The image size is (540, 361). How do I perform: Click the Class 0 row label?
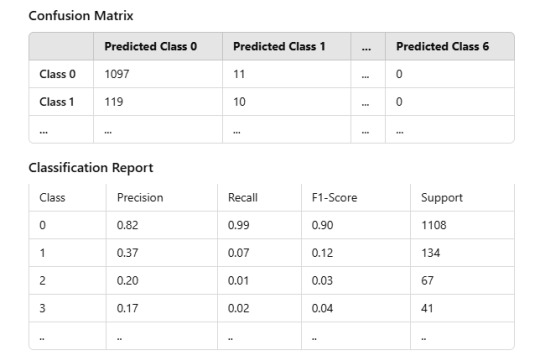coord(58,74)
